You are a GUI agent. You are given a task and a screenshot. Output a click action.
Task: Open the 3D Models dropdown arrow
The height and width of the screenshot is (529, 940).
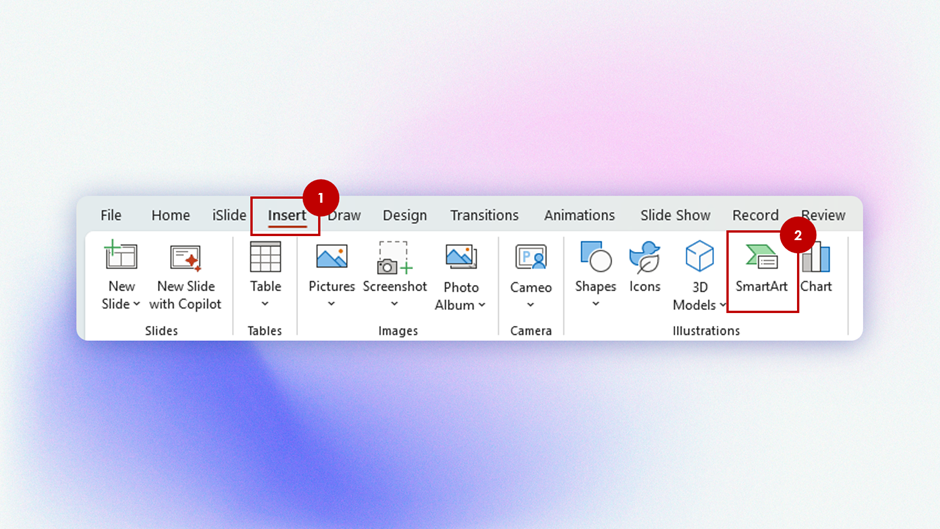[722, 305]
